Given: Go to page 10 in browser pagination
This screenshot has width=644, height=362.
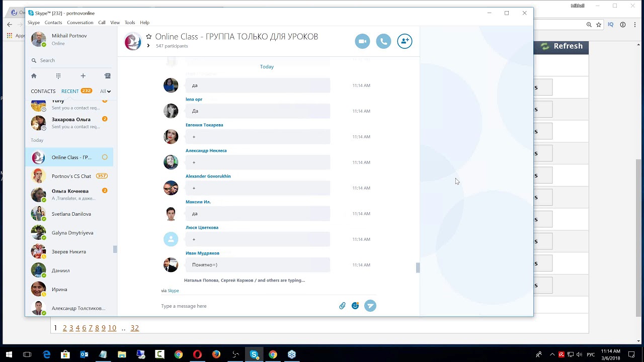Looking at the screenshot, I should point(112,328).
